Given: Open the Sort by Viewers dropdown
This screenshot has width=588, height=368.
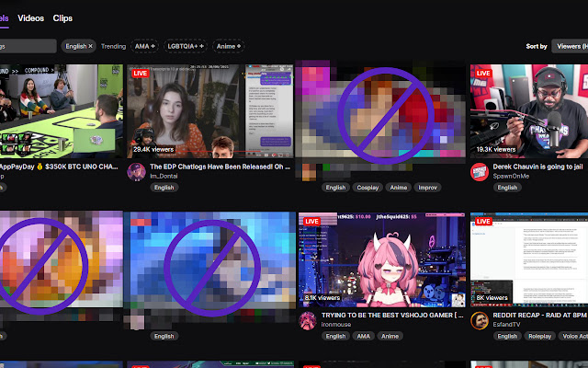Looking at the screenshot, I should [570, 46].
